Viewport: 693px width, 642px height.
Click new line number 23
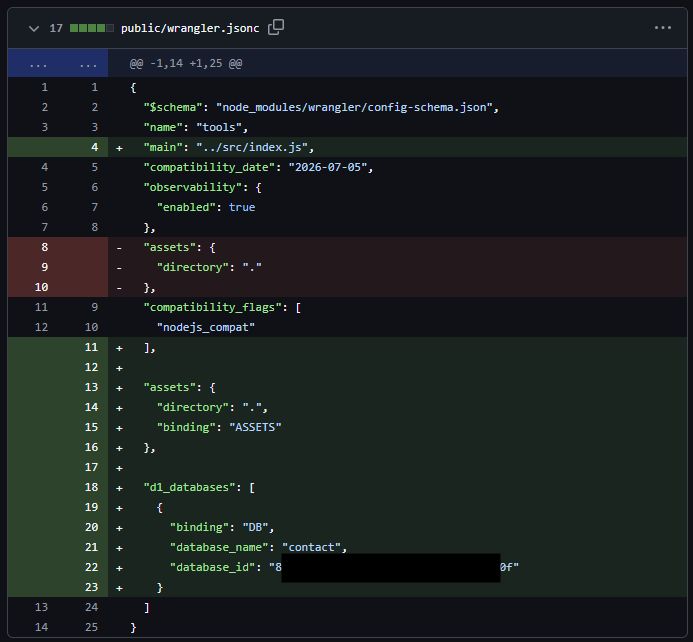[91, 587]
